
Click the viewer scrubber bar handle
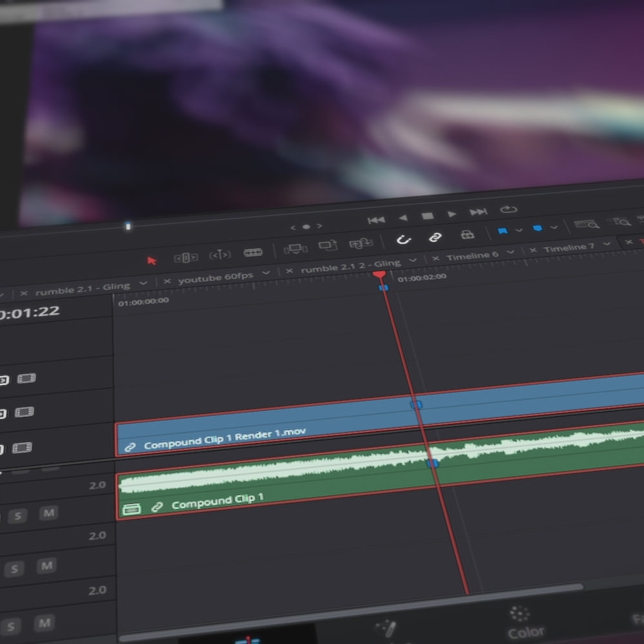coord(128,226)
